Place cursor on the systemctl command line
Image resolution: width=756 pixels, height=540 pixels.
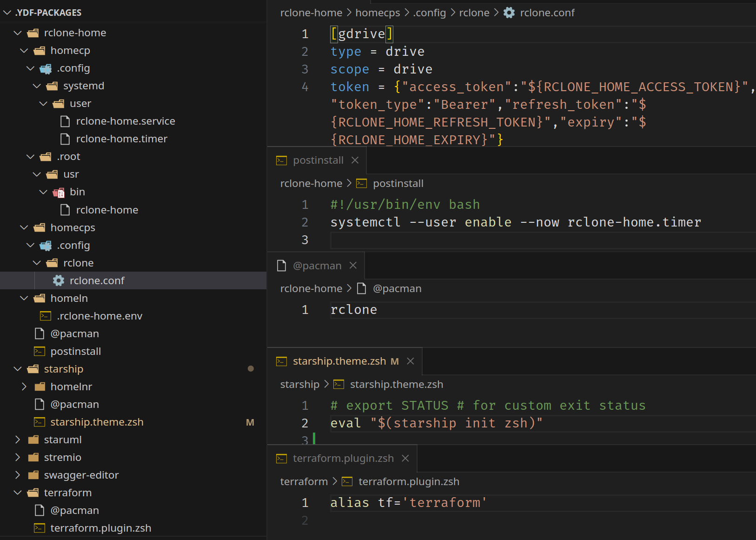(x=516, y=222)
